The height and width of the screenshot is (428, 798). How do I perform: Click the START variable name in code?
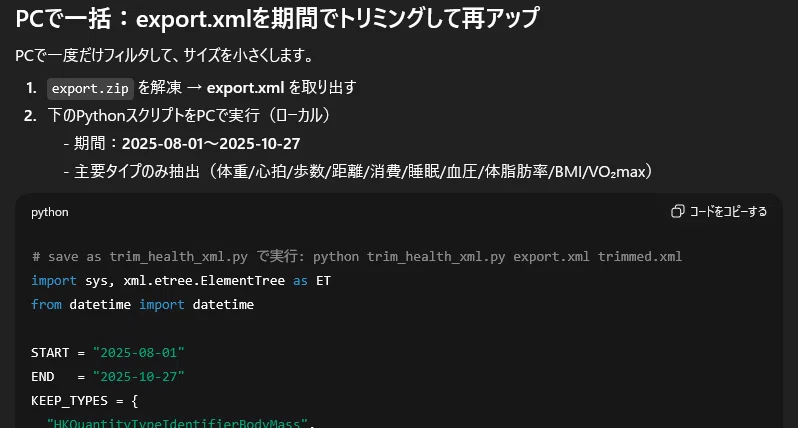click(50, 353)
